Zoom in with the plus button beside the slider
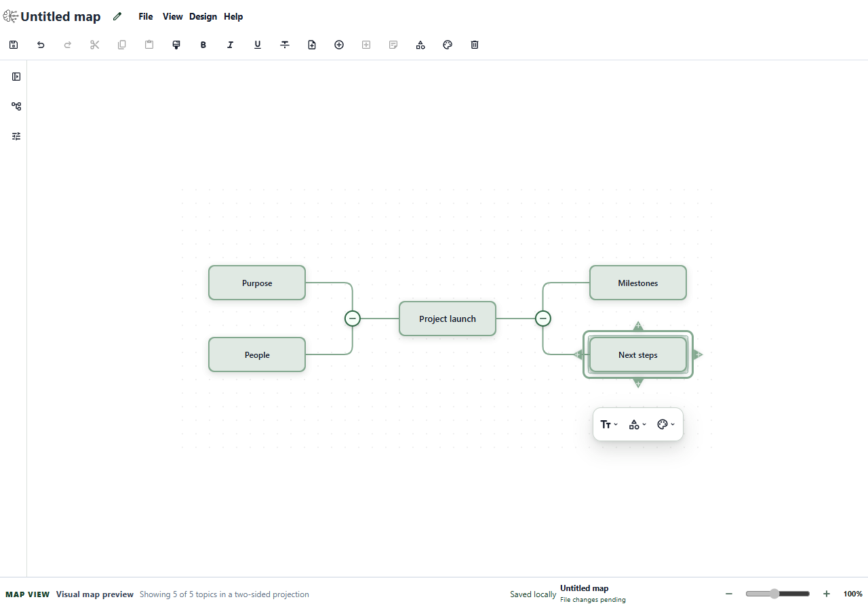Screen dimensions: 868x610 point(827,594)
